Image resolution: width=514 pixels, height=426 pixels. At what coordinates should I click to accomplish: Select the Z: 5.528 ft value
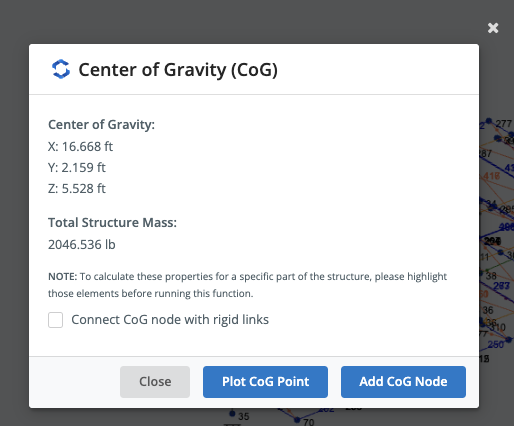click(x=77, y=189)
